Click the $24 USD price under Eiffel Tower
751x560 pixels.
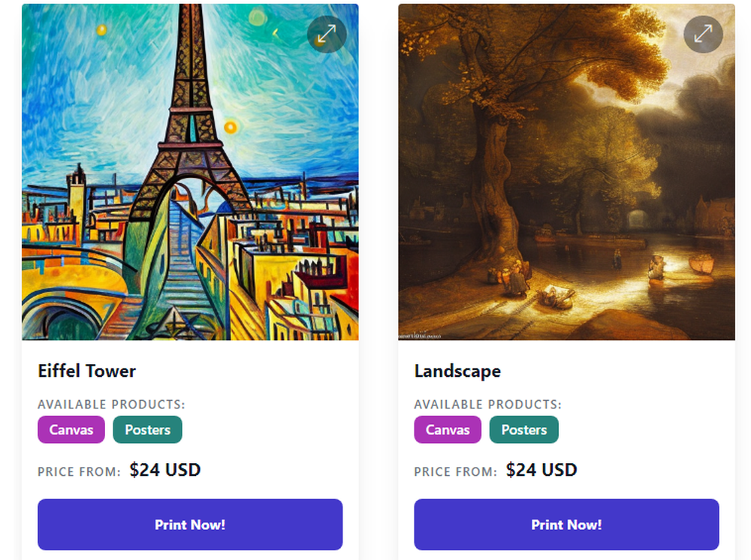coord(165,470)
